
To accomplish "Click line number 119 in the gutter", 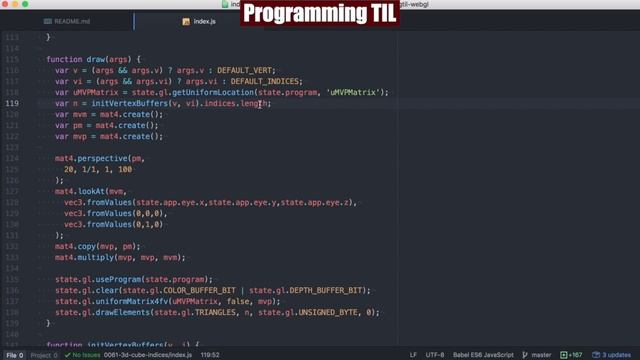I will coord(12,103).
